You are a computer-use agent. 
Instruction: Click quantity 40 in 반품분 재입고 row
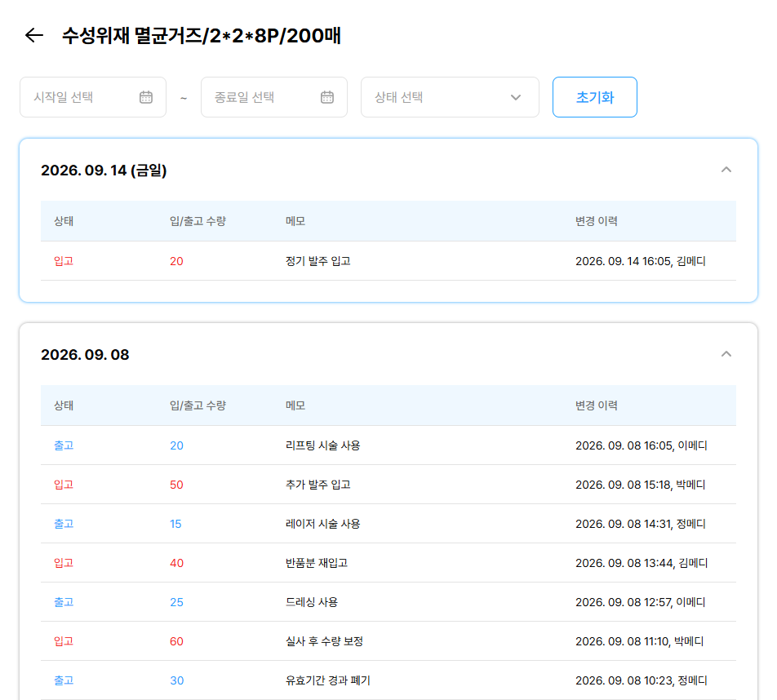coord(176,563)
